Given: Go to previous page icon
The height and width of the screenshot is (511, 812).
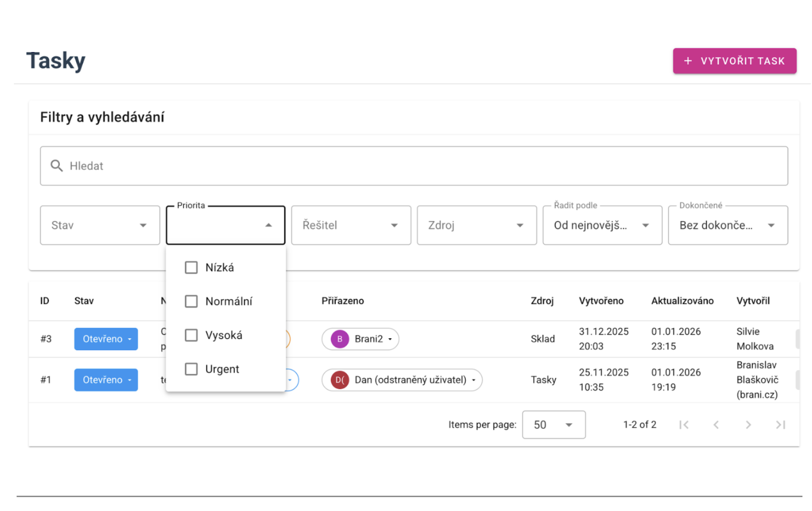Looking at the screenshot, I should point(716,424).
